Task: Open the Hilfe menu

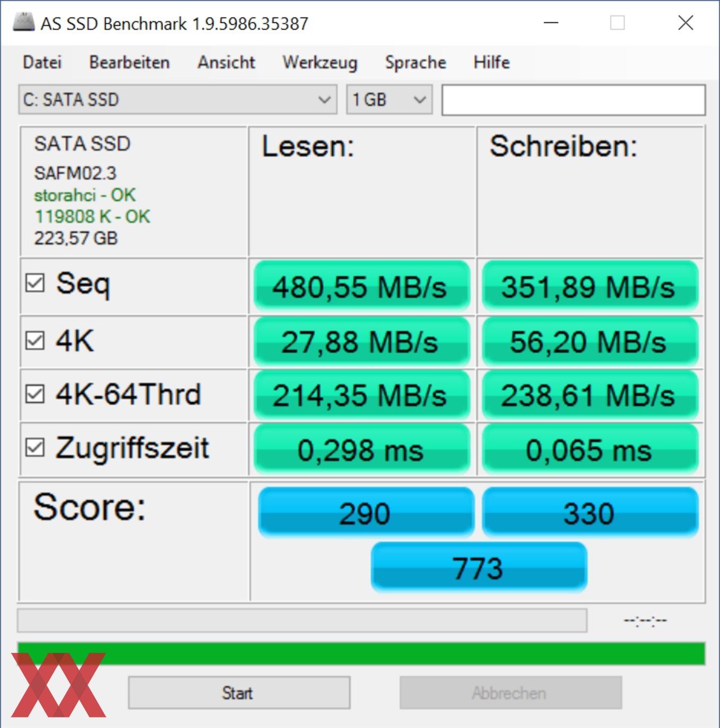Action: [491, 62]
